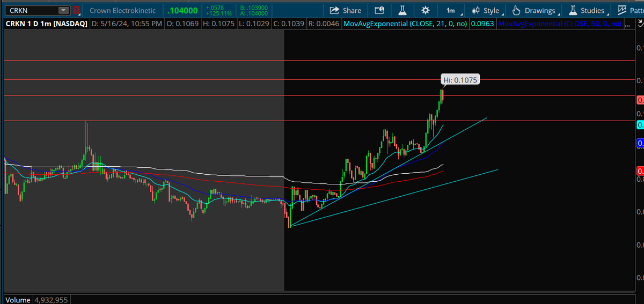Click the red symbol link icon
This screenshot has width=644, height=304.
tap(76, 10)
